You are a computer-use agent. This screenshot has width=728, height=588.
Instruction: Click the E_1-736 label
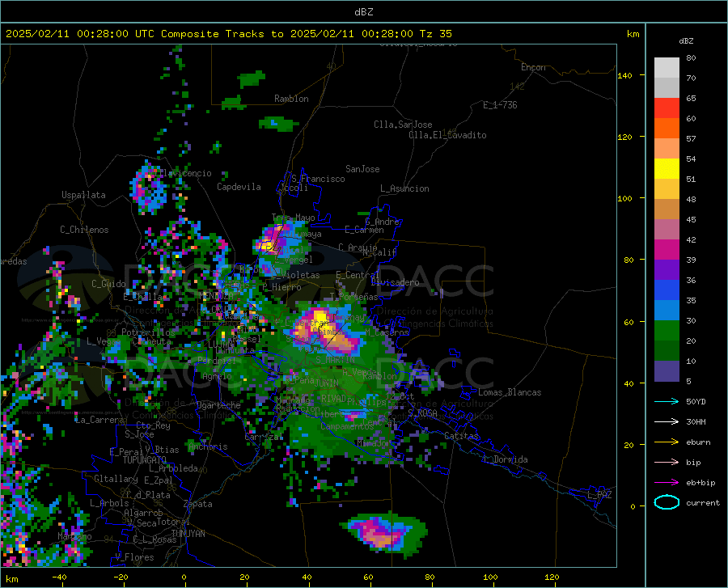(500, 105)
